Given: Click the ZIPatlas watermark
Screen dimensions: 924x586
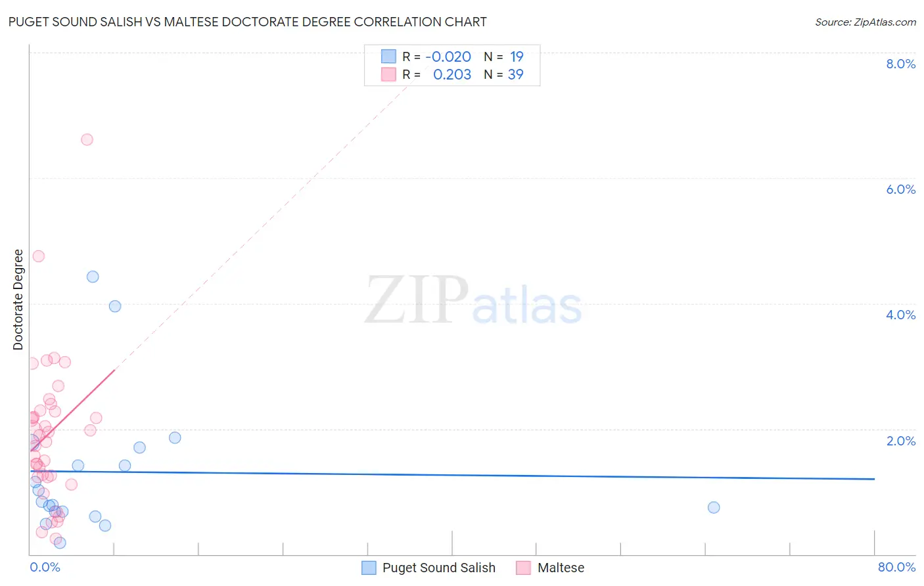Looking at the screenshot, I should [473, 301].
